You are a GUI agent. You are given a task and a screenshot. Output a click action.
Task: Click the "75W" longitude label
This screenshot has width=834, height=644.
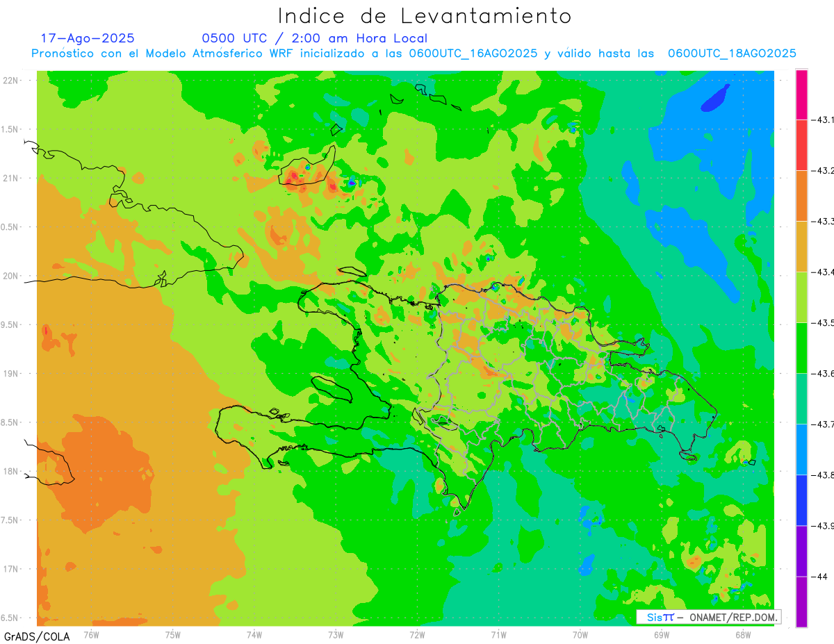pyautogui.click(x=173, y=634)
